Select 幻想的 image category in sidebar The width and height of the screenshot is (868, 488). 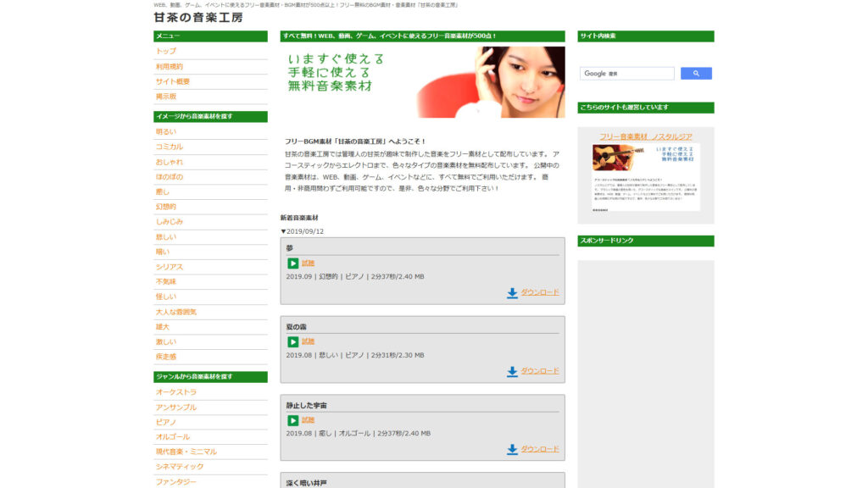point(165,207)
